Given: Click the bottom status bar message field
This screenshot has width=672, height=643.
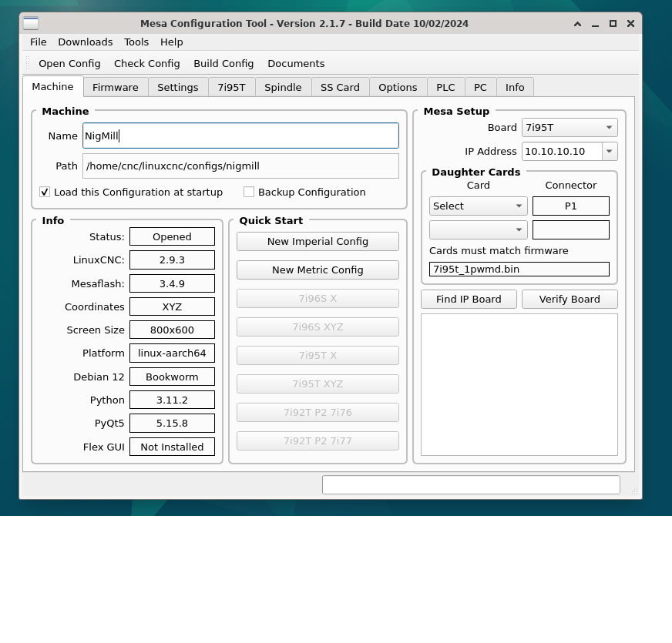Looking at the screenshot, I should pos(471,484).
